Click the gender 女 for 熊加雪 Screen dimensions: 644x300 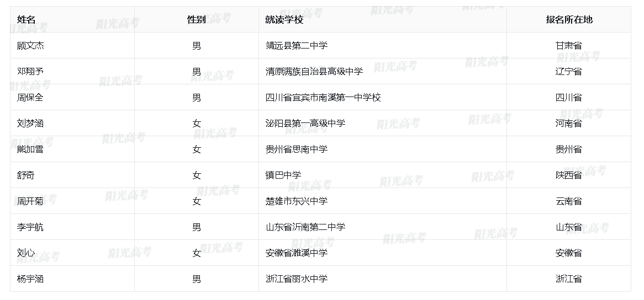(197, 149)
